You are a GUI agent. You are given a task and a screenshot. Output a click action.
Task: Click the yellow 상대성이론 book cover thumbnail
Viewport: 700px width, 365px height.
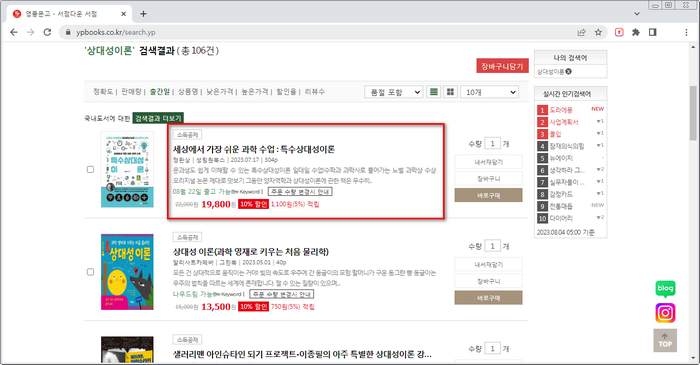tap(127, 272)
